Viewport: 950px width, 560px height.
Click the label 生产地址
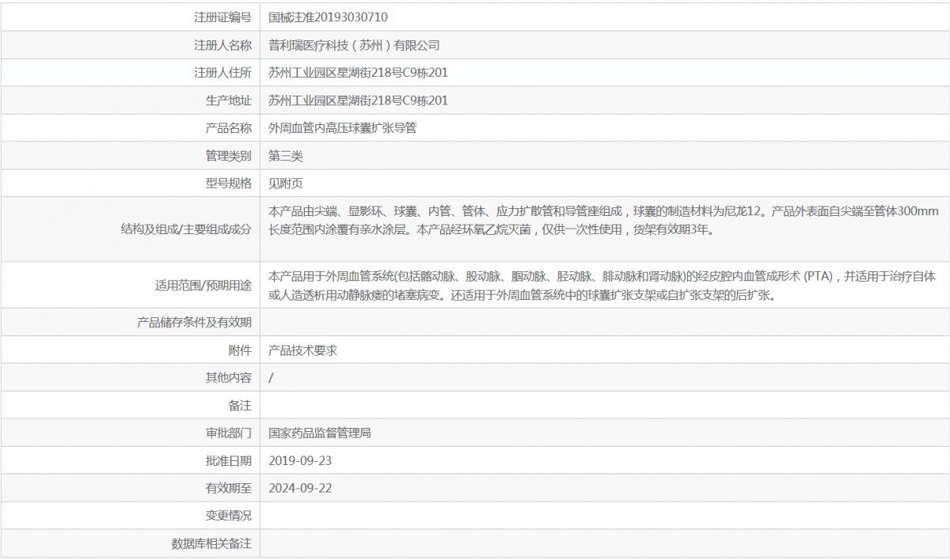[228, 100]
